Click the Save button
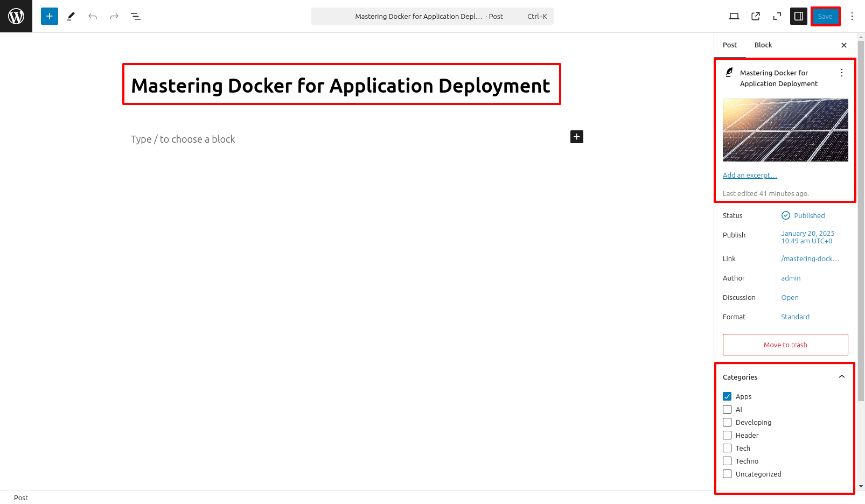 [x=825, y=16]
